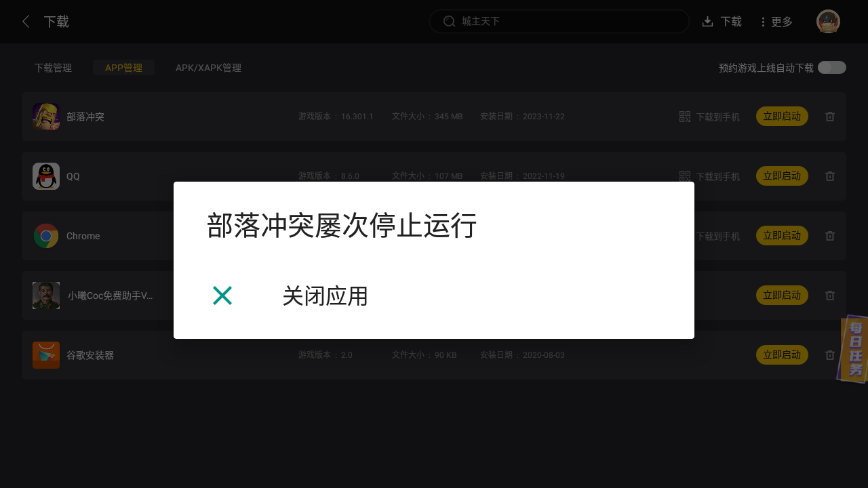This screenshot has height=488, width=868.
Task: Click the X icon in the crash dialog
Action: click(222, 296)
